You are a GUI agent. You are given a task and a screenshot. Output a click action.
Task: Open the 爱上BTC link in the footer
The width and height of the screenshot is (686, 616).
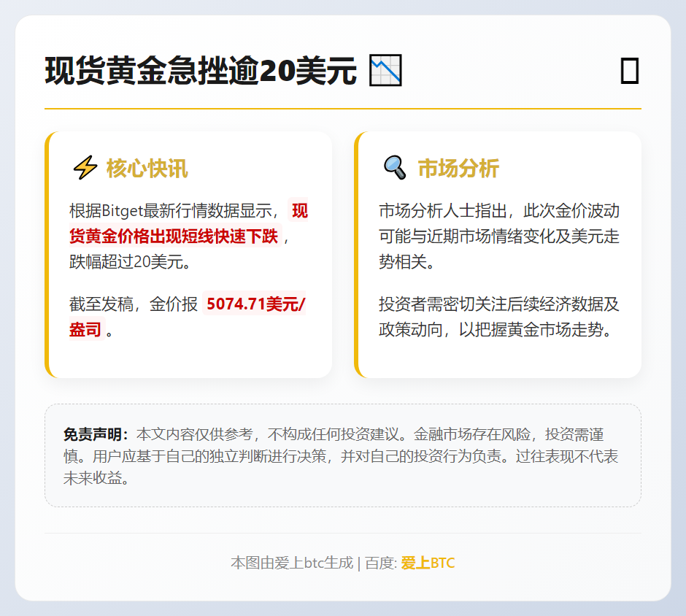pyautogui.click(x=428, y=563)
